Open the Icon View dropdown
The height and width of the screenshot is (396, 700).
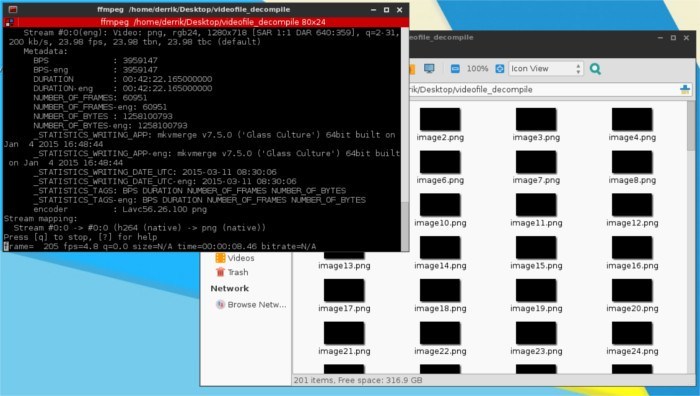pos(546,69)
